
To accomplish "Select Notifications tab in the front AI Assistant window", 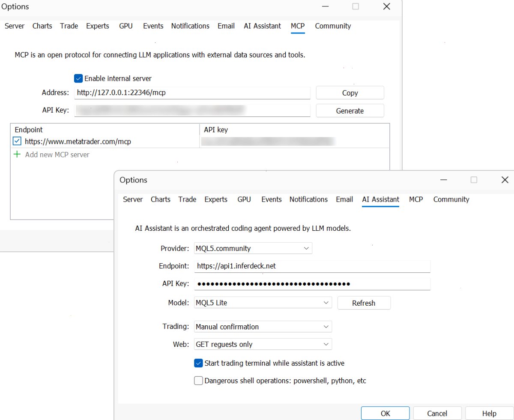I will point(308,200).
